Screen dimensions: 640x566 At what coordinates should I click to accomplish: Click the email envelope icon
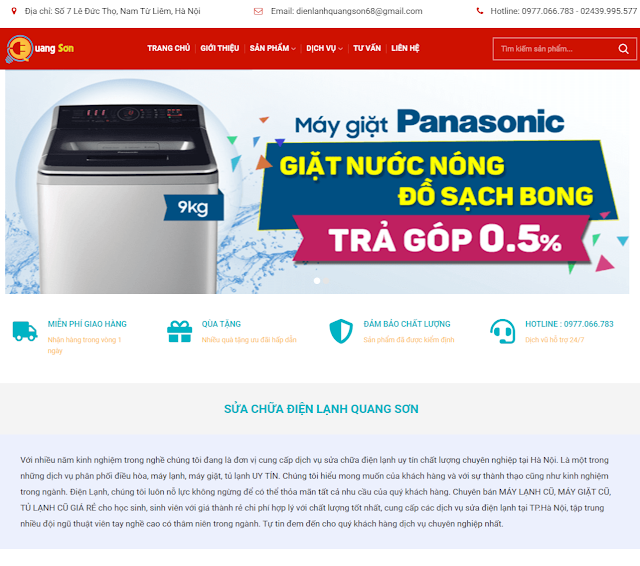click(258, 11)
